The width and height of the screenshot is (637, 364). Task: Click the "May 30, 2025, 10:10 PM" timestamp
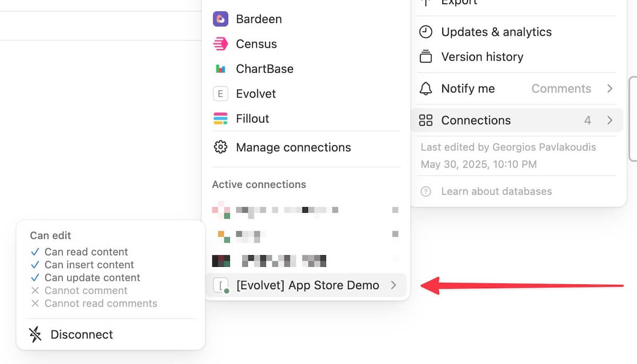(x=479, y=164)
